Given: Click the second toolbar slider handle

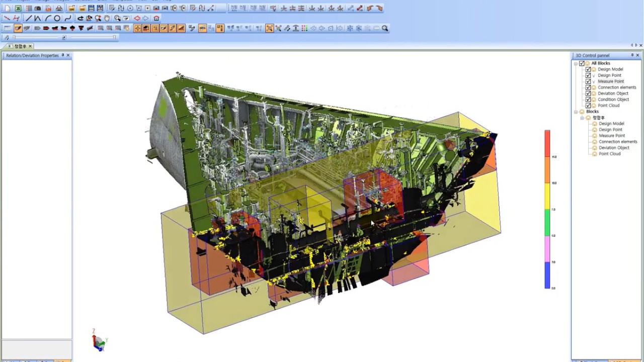Looking at the screenshot, I should (114, 37).
